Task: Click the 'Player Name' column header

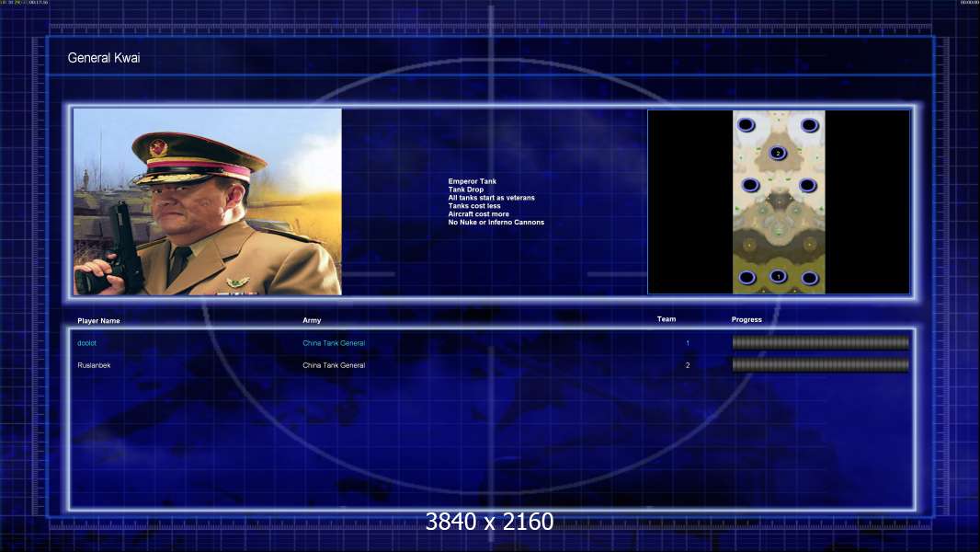Action: [x=98, y=321]
